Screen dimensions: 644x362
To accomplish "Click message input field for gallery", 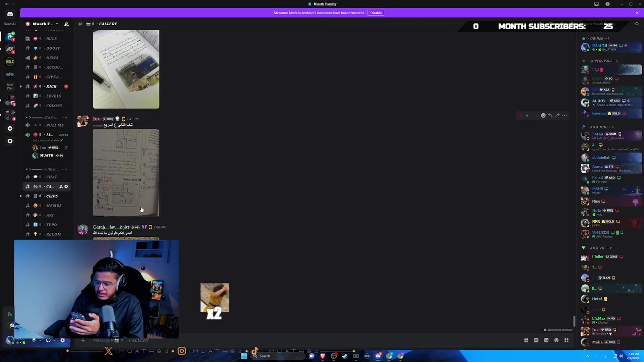I will (x=302, y=340).
